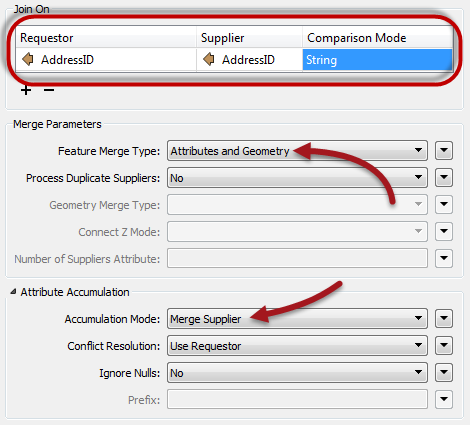Open the Ignore Nulls dropdown
This screenshot has height=425, width=470.
coord(297,373)
